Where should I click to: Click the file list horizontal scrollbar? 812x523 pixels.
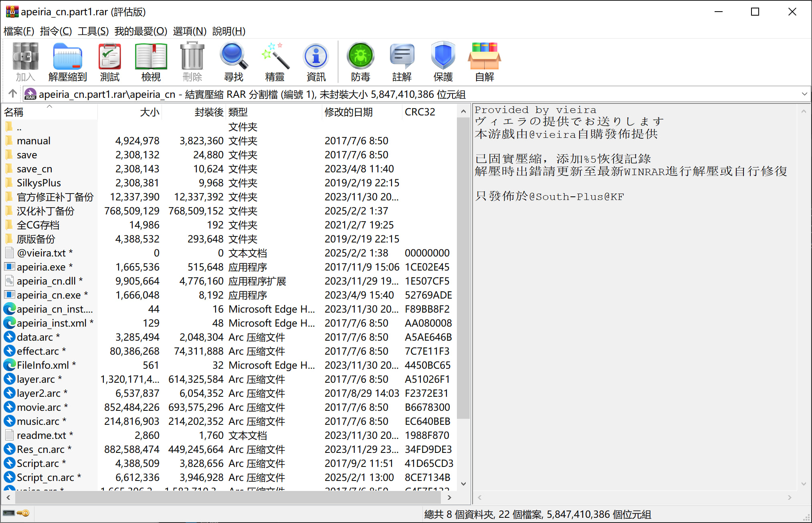[x=228, y=497]
